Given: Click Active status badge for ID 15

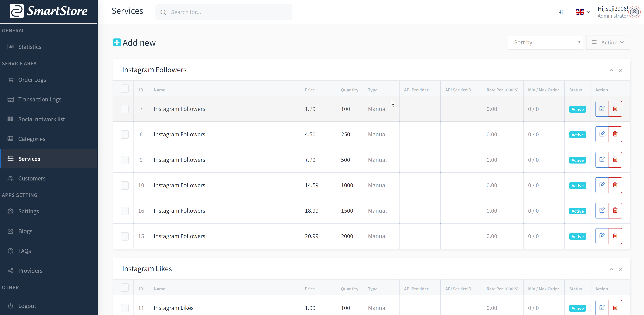Looking at the screenshot, I should tap(577, 236).
